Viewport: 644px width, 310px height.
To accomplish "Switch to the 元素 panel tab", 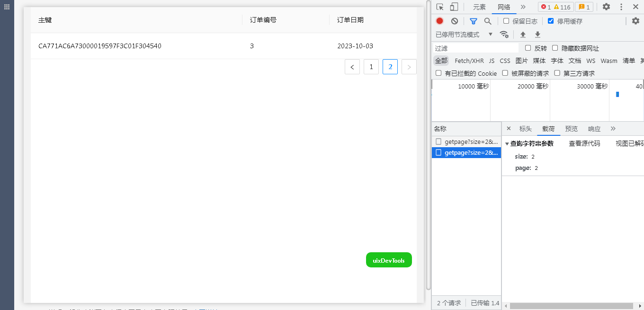I will [479, 7].
